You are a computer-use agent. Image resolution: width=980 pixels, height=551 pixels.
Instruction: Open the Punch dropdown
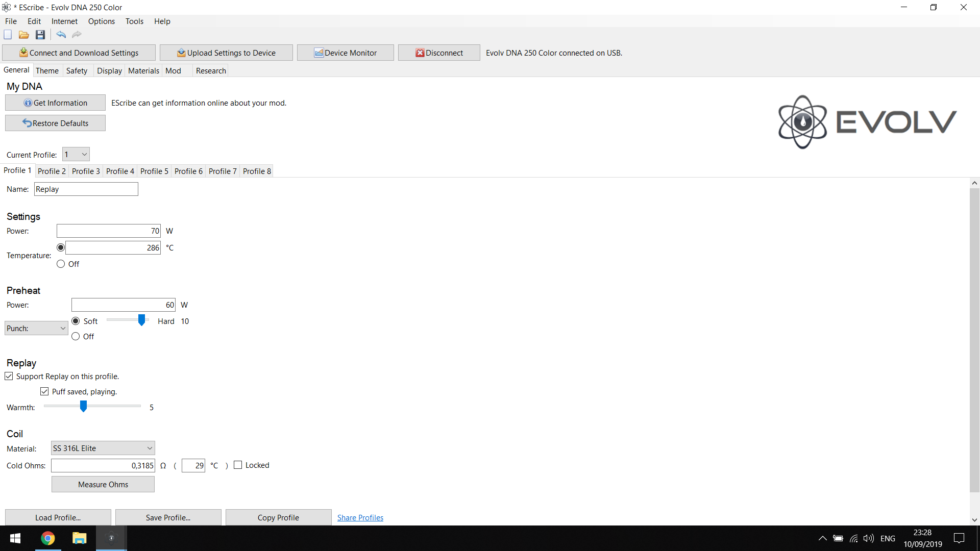[36, 328]
